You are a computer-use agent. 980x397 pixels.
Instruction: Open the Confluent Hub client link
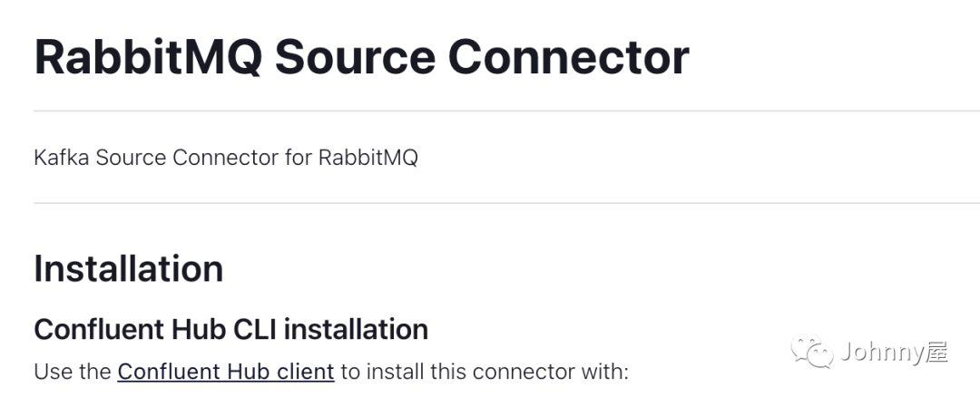[226, 372]
